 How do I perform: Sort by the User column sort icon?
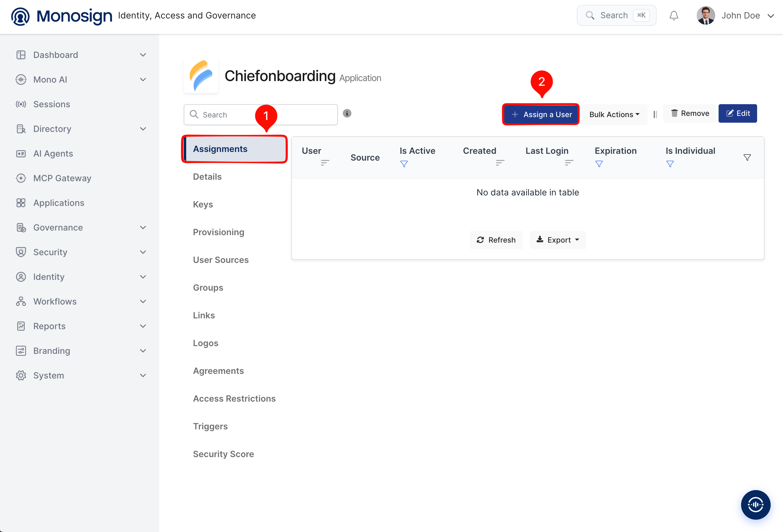click(325, 163)
